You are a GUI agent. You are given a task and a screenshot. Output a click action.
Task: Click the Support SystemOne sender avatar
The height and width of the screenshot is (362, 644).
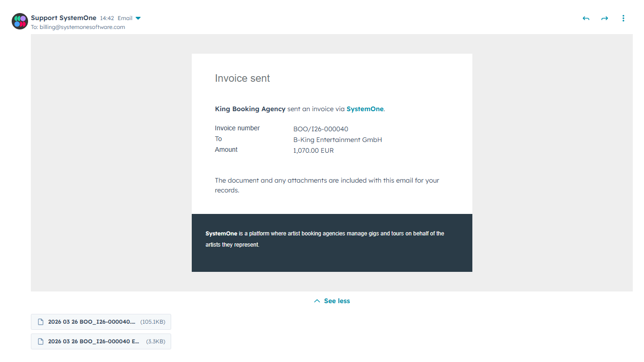click(x=20, y=21)
